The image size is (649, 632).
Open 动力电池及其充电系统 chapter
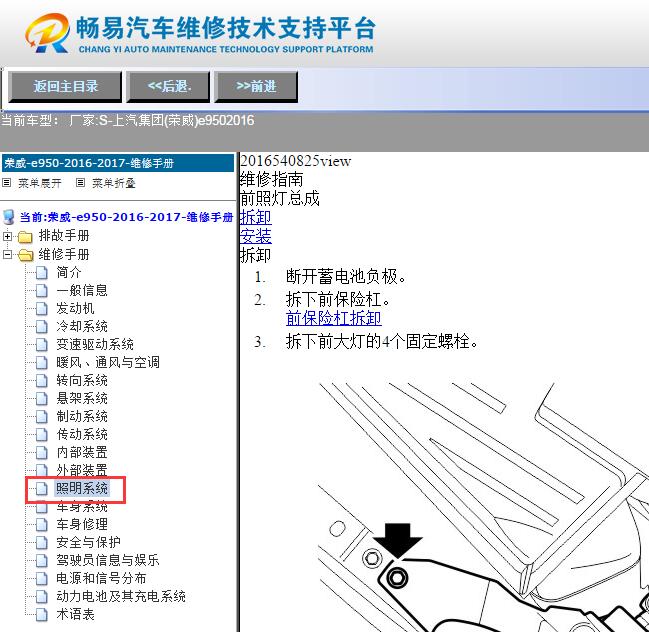(x=121, y=596)
